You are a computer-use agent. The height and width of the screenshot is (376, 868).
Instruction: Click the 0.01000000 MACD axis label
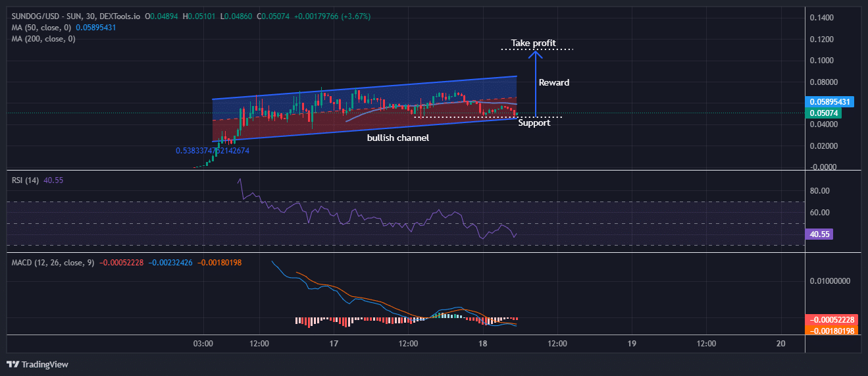[830, 281]
